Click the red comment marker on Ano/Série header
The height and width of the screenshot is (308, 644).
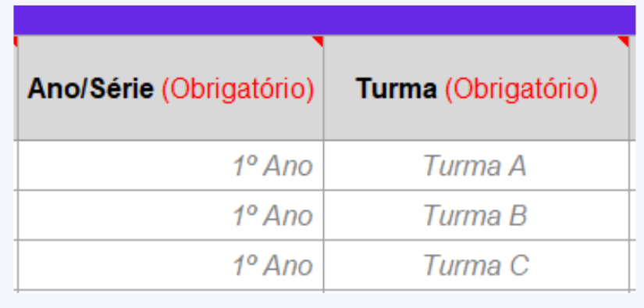point(318,41)
